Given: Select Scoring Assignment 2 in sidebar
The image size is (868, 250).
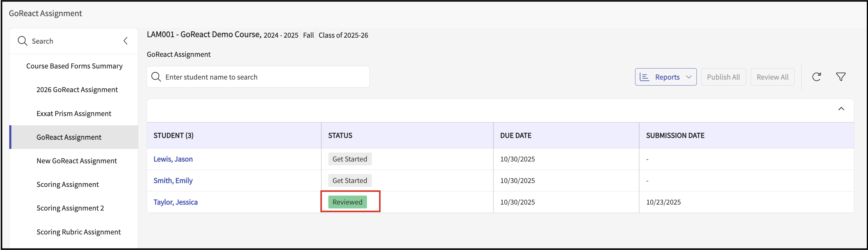Looking at the screenshot, I should coord(70,208).
